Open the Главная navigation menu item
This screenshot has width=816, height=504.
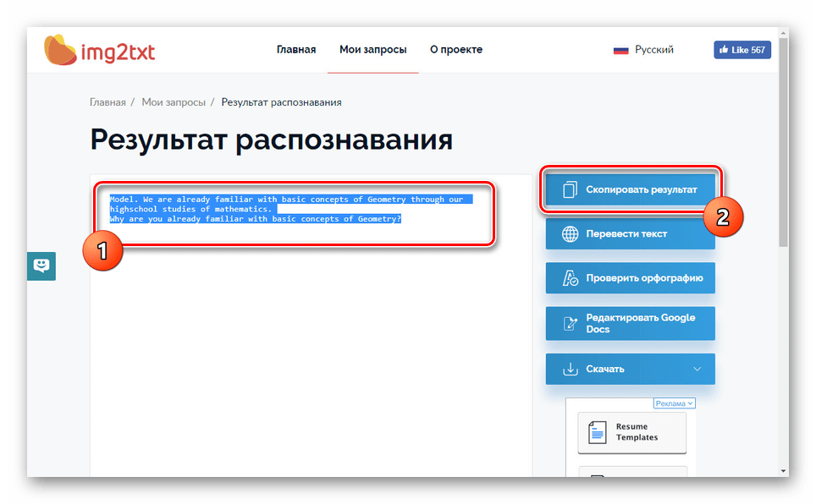coord(295,50)
